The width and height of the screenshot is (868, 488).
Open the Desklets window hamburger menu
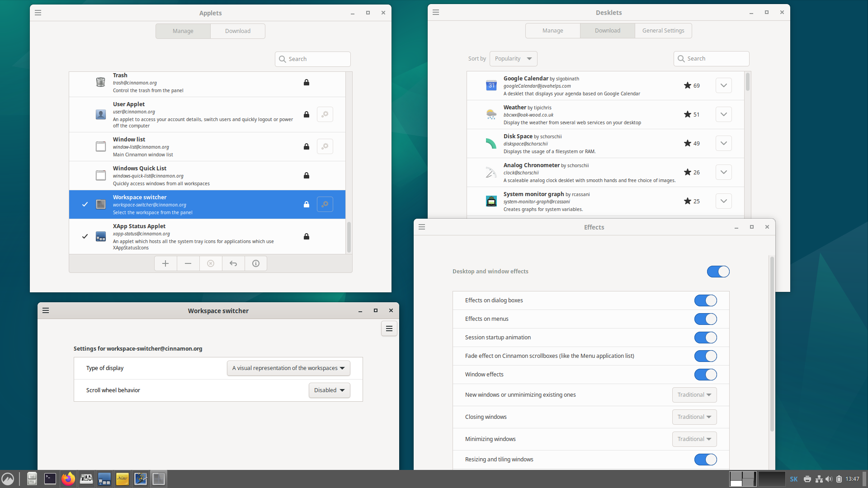click(436, 12)
